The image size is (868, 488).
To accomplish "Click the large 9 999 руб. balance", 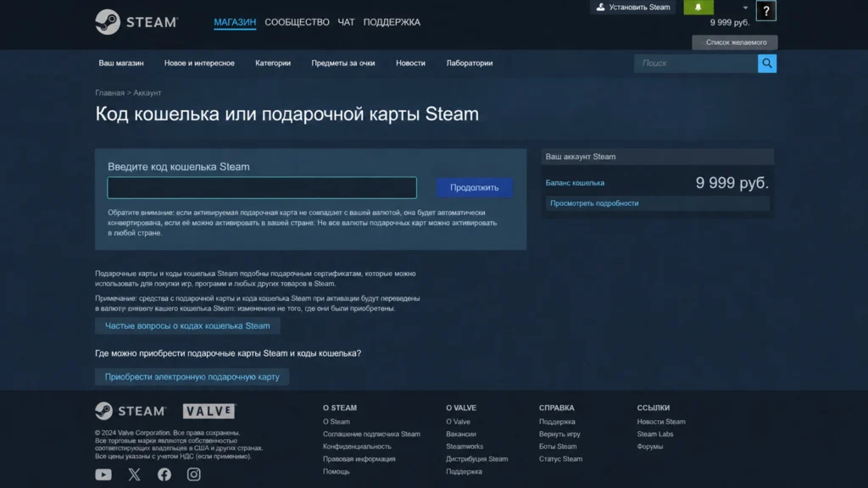I will [732, 183].
